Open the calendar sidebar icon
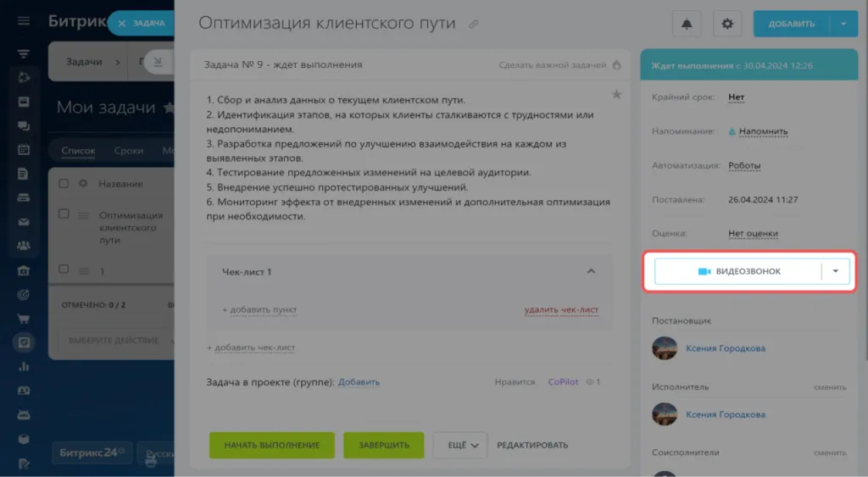 coord(23,149)
